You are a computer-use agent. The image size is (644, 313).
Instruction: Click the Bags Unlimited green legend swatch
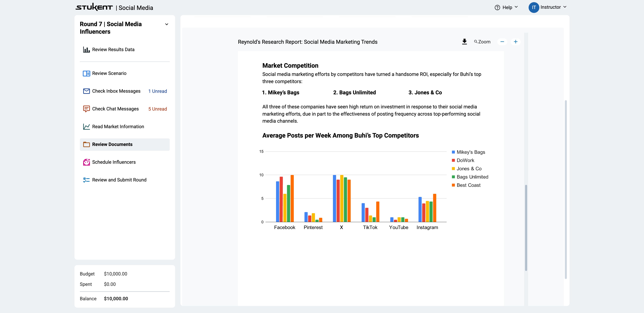453,177
